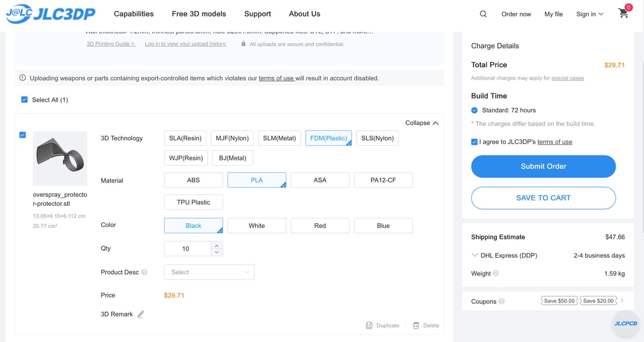Click the Submit Order button

[543, 166]
